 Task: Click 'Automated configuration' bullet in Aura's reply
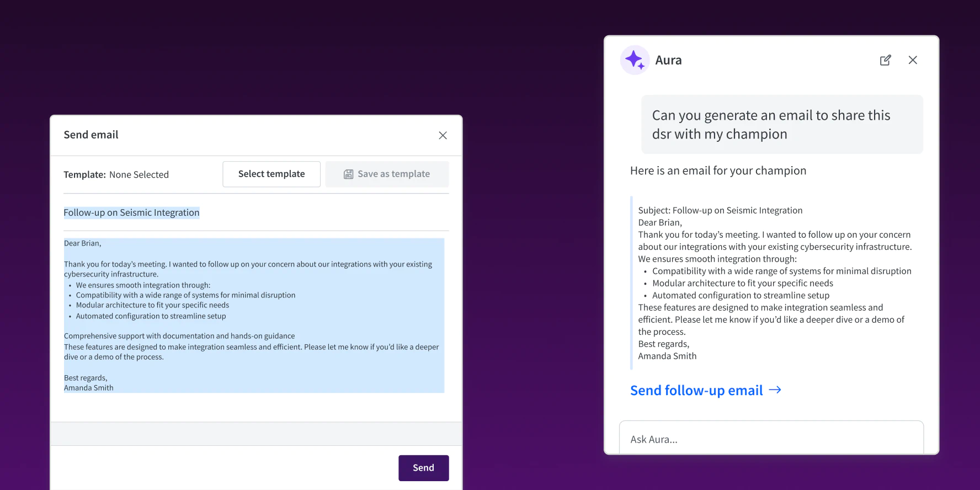coord(741,295)
